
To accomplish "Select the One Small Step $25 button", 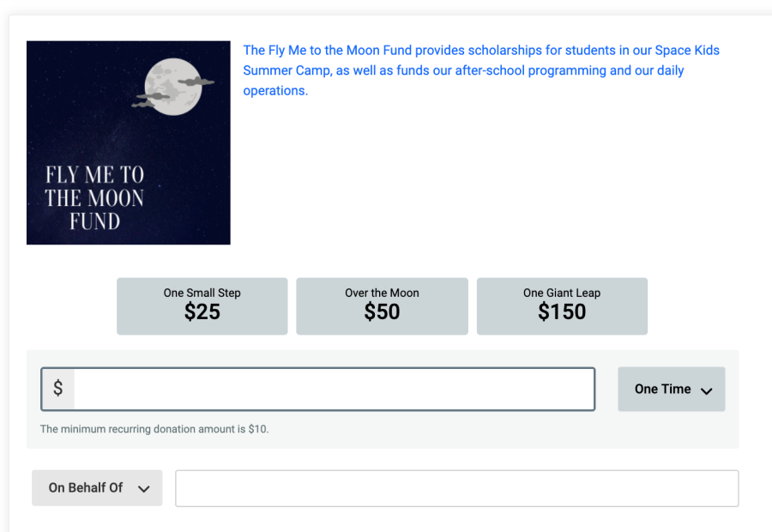I will point(202,305).
